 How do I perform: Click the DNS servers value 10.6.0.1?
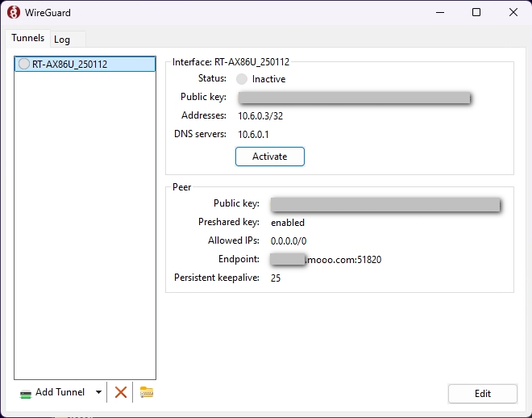(x=253, y=134)
